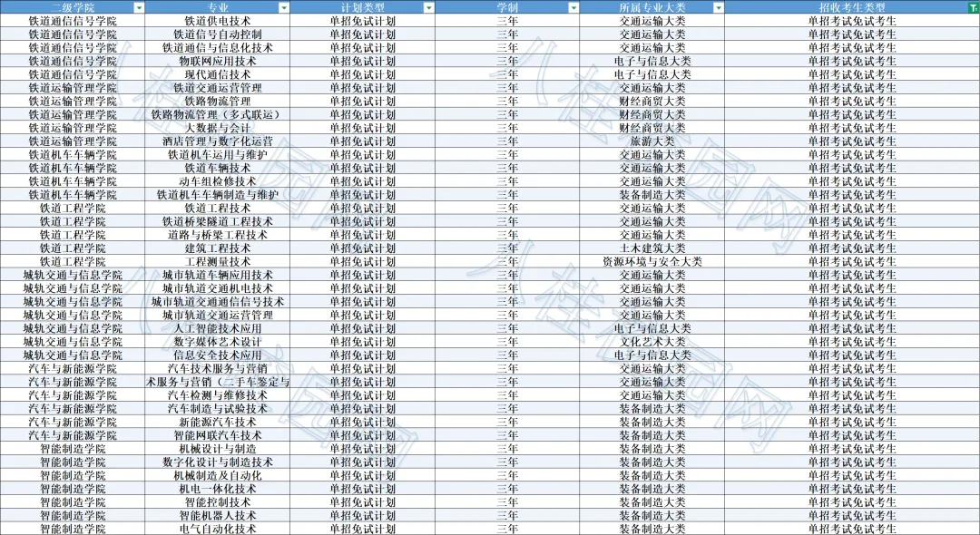This screenshot has height=535, width=980.
Task: Select the 智能控制技术 cell
Action: click(x=218, y=502)
